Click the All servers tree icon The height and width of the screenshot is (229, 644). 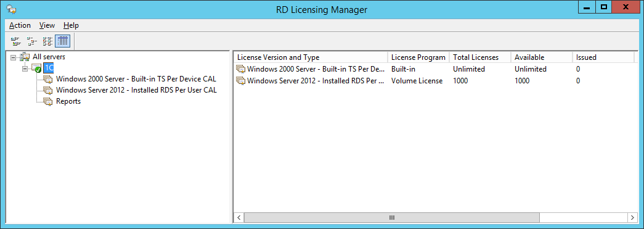tap(25, 57)
